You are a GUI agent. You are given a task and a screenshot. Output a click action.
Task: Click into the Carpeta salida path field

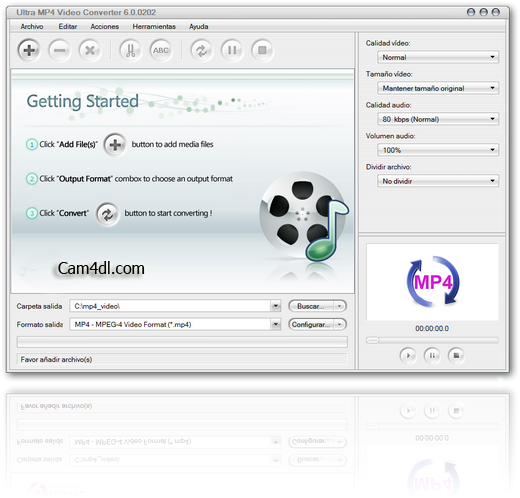point(170,306)
